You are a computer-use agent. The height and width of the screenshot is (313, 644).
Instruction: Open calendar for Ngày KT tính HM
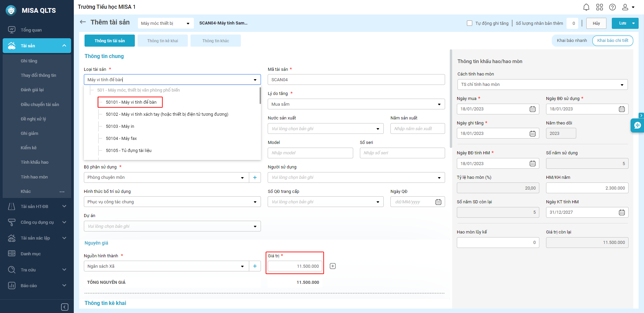(622, 212)
